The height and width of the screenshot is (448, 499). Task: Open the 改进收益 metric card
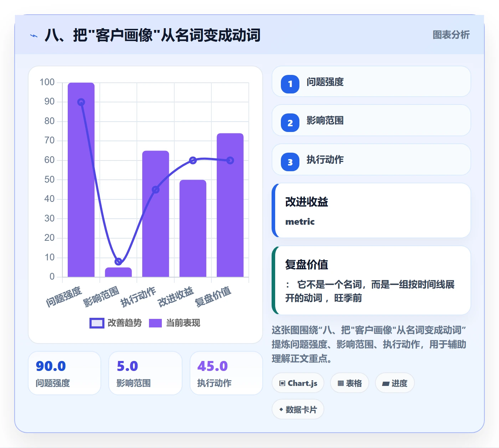pos(371,210)
